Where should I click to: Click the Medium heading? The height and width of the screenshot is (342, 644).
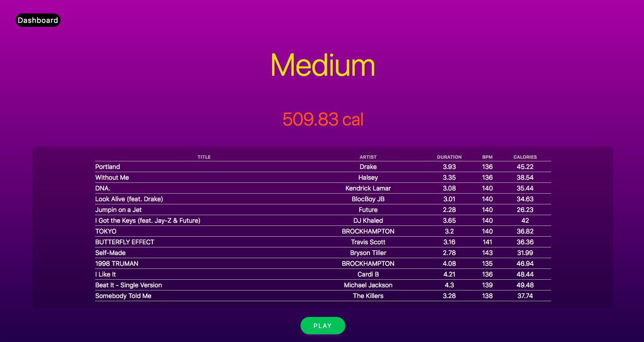322,65
